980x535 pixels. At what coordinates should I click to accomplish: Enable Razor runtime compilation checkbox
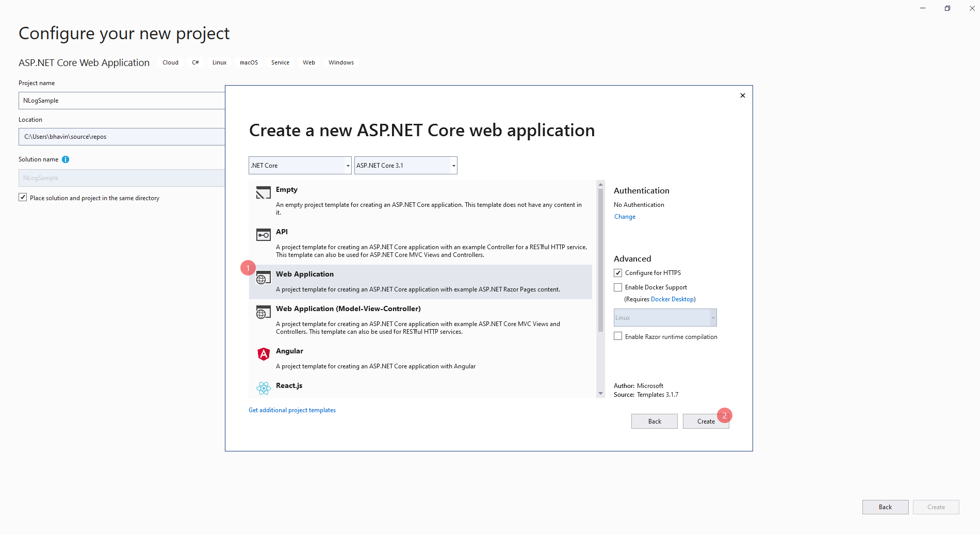pyautogui.click(x=618, y=336)
